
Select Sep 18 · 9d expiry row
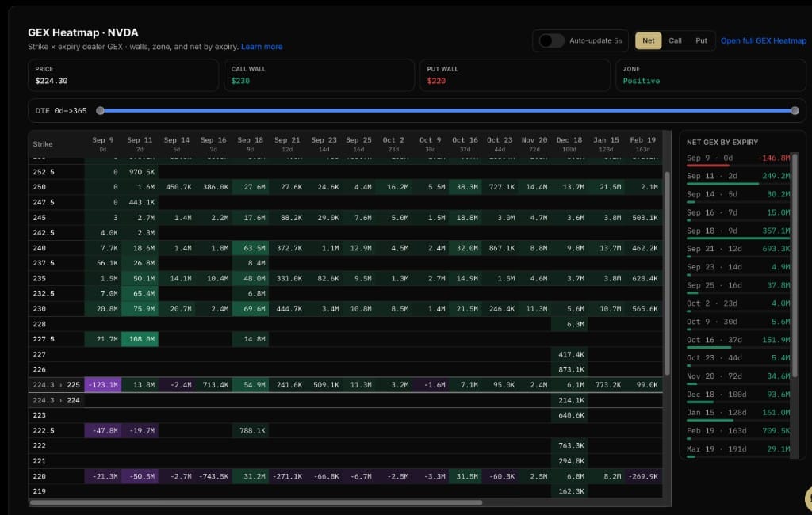738,233
